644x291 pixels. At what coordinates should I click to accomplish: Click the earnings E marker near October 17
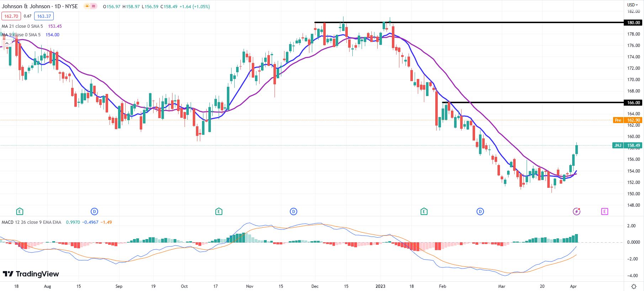219,212
